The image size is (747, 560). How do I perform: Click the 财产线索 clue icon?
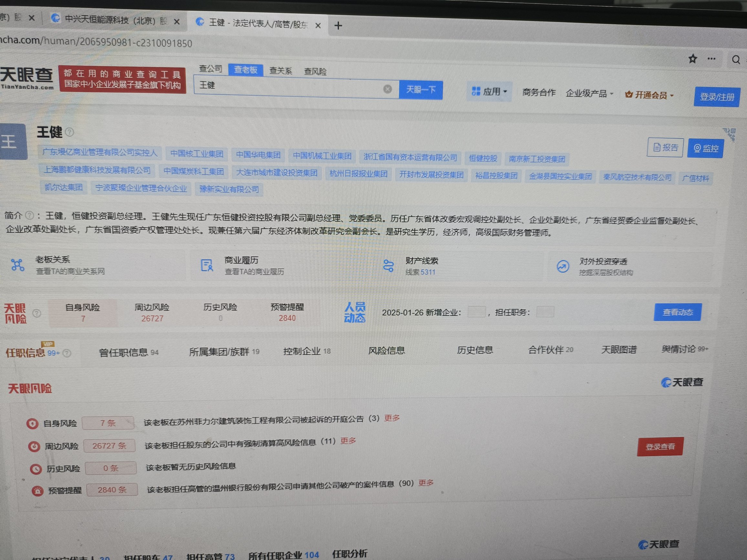(388, 266)
